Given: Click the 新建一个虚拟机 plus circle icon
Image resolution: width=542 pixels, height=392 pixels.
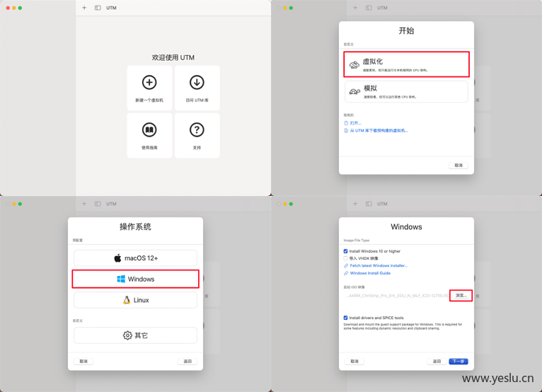Looking at the screenshot, I should (x=149, y=82).
